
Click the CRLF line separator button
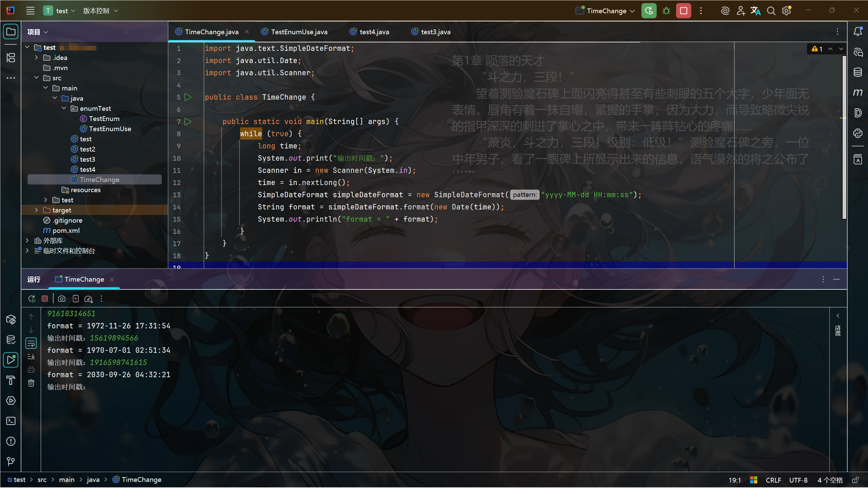[773, 480]
